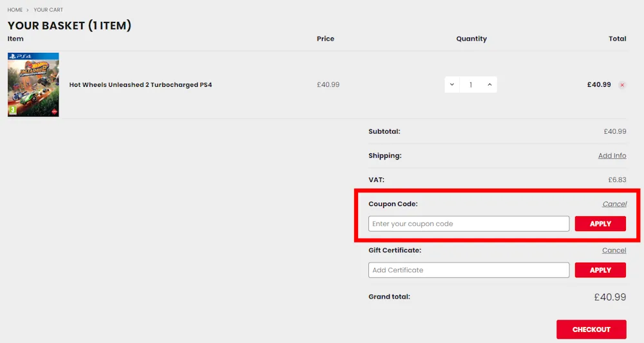Click the 'Coupon Code:' label
Screen dimensions: 644x343
point(393,204)
